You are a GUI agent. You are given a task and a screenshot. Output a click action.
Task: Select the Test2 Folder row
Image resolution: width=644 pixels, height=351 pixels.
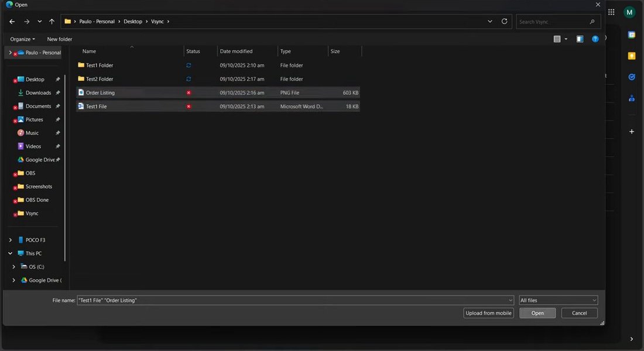(x=218, y=79)
